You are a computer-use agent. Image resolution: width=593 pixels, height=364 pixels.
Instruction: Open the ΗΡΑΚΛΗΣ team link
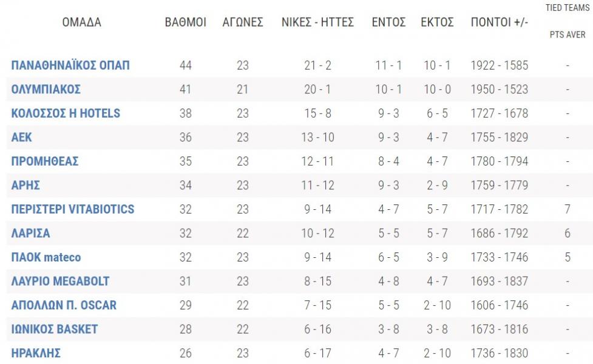tap(36, 354)
